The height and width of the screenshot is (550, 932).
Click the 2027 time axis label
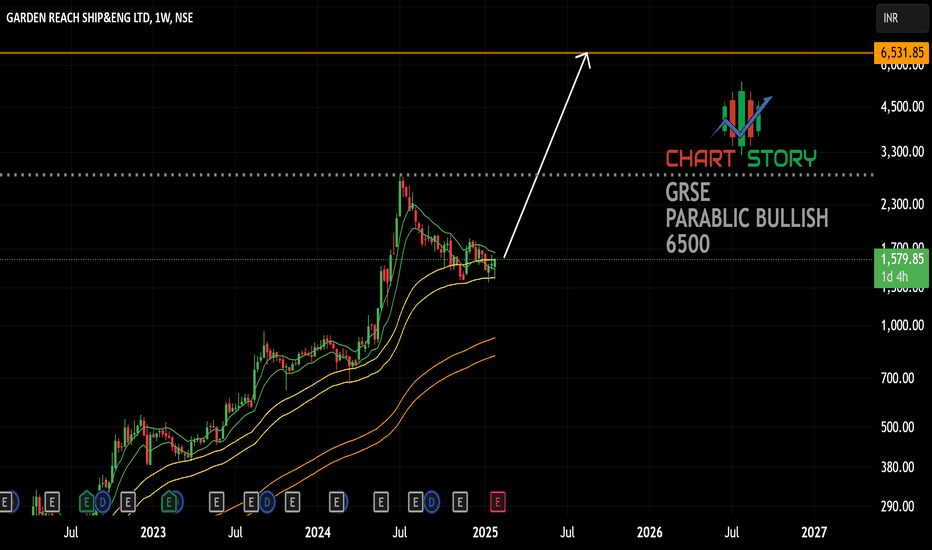[814, 532]
